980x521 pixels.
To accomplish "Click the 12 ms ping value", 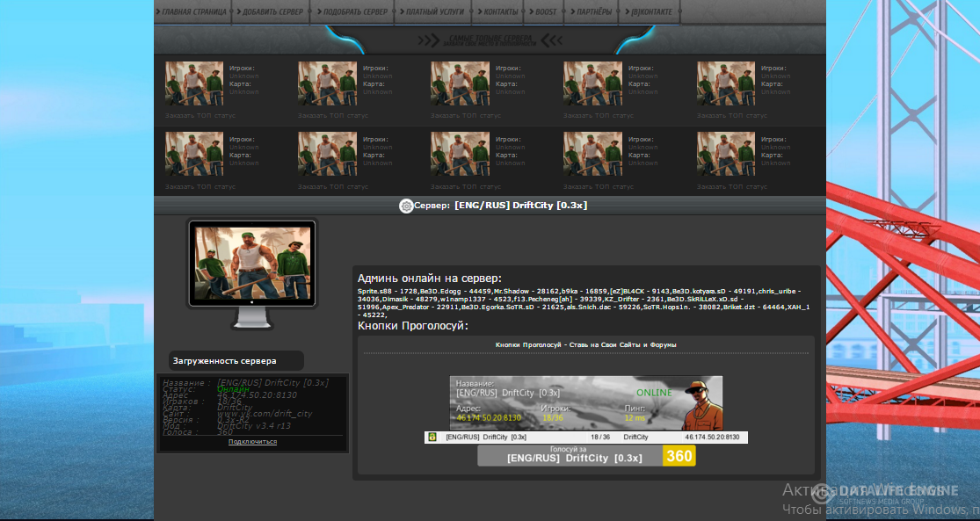I will point(635,418).
